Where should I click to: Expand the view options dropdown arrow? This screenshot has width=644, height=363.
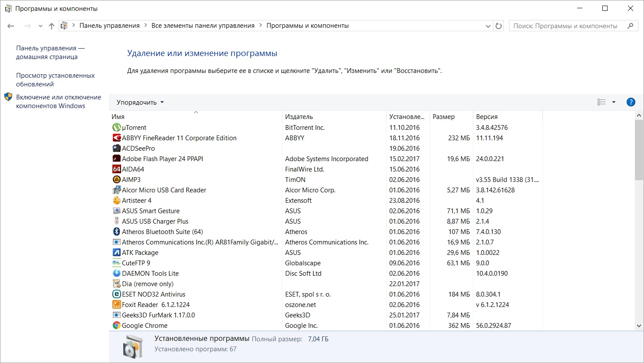[614, 102]
